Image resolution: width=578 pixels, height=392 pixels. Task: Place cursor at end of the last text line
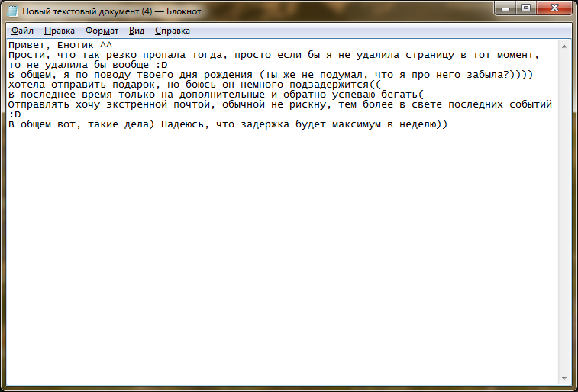click(447, 124)
